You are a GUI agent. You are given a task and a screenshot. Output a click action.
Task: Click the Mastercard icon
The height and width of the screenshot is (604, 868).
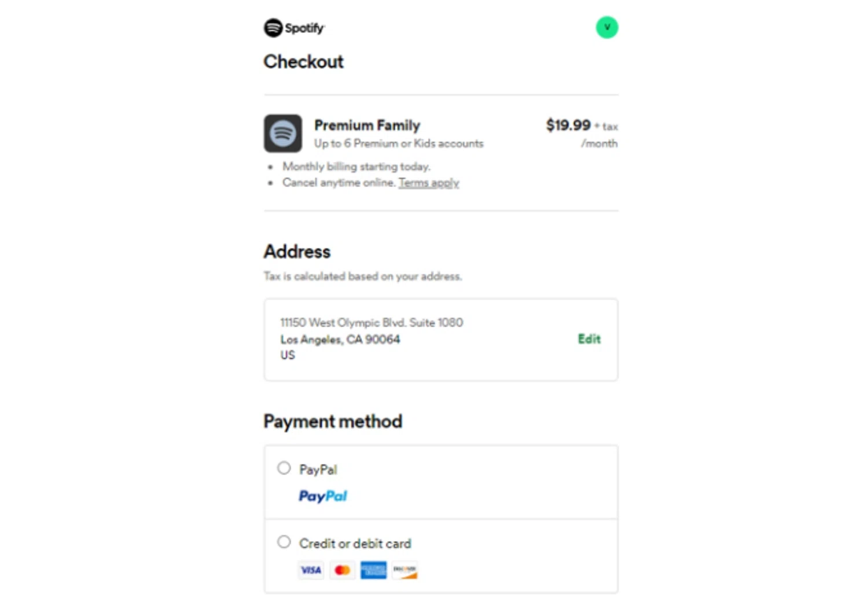coord(342,570)
